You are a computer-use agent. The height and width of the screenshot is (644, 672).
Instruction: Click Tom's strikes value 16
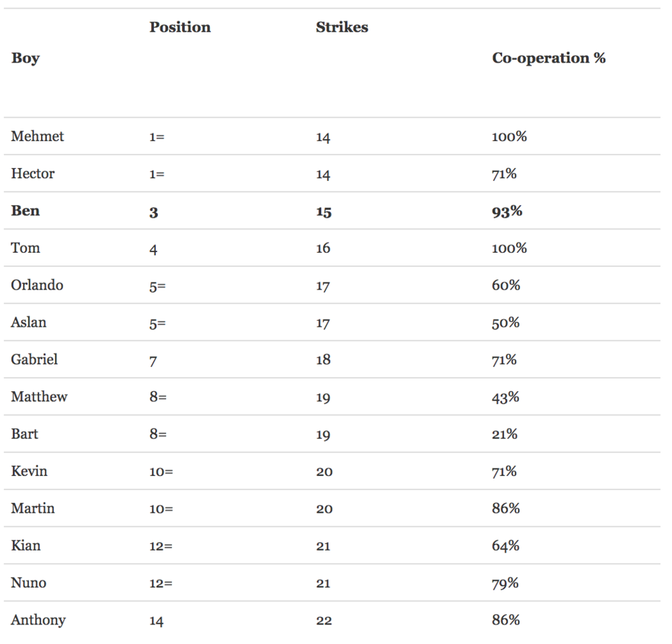coord(323,248)
